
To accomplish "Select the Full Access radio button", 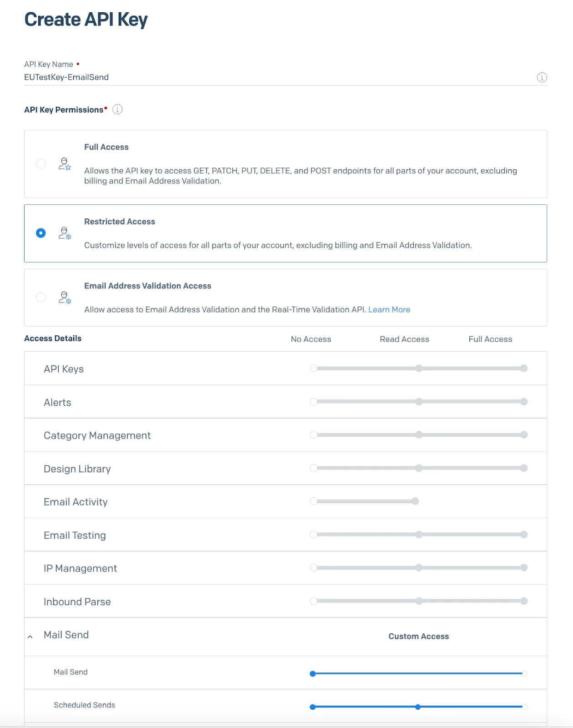I will click(x=41, y=163).
